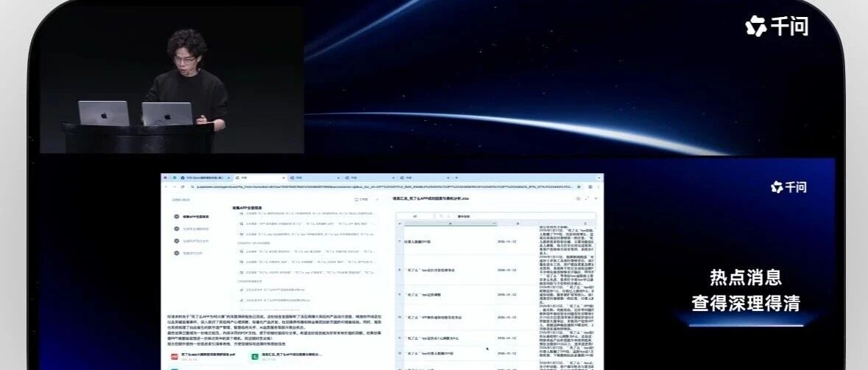Viewport: 868px width, 370px height.
Task: Expand the spreadsheet preview to full screen
Action: [587, 198]
